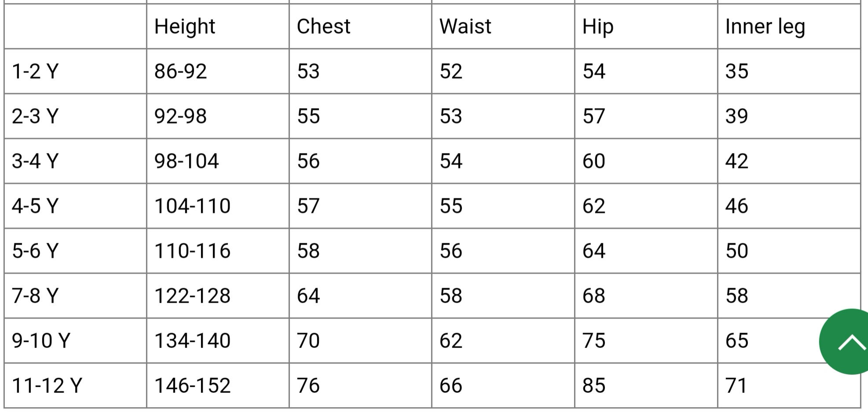Select the 134-140 height cell

tap(192, 340)
